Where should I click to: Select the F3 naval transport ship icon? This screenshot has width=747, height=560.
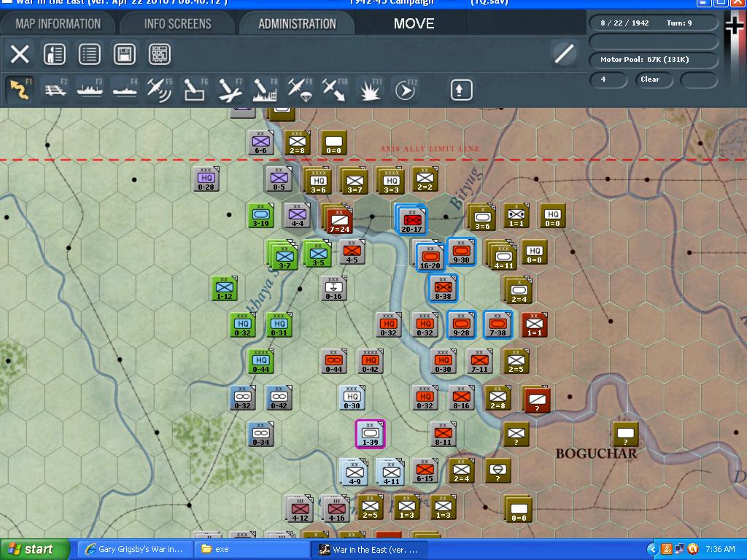[90, 90]
